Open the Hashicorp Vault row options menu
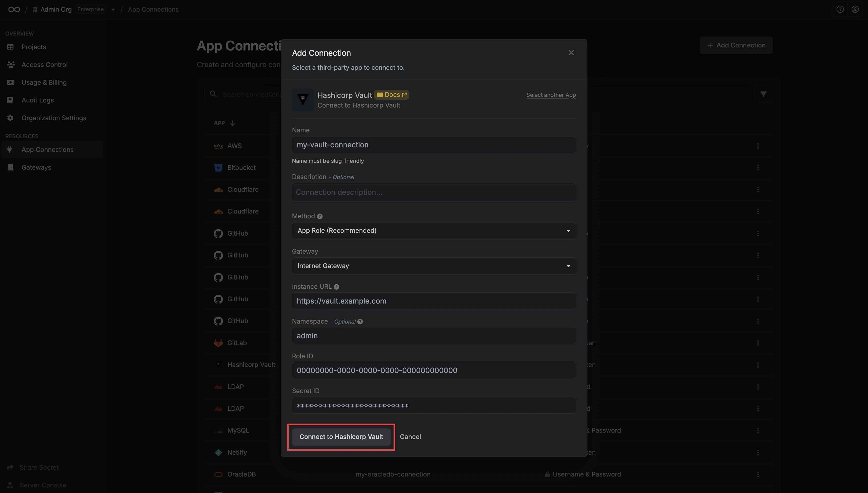The height and width of the screenshot is (493, 868). click(x=758, y=365)
